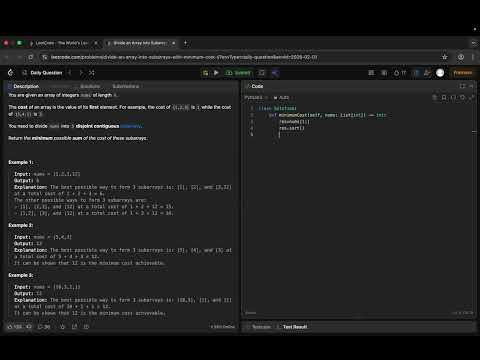Click the purple AI assistant icon

(275, 73)
